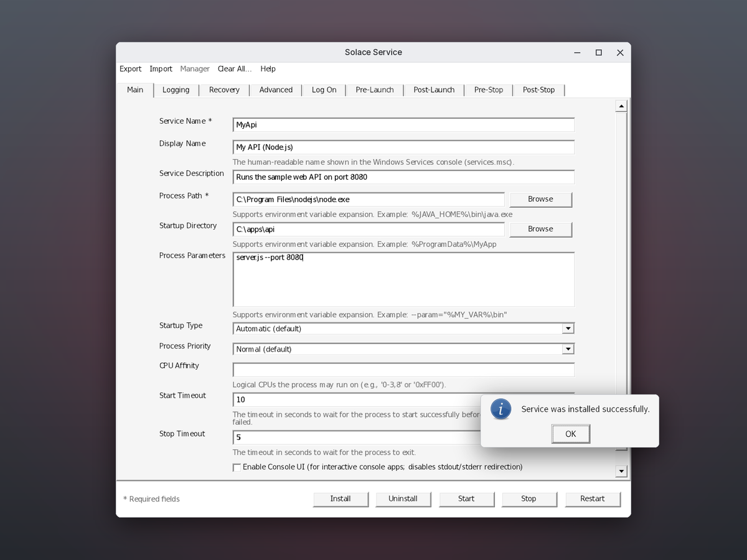
Task: Click the 'Process Parameters' label
Action: tap(192, 256)
